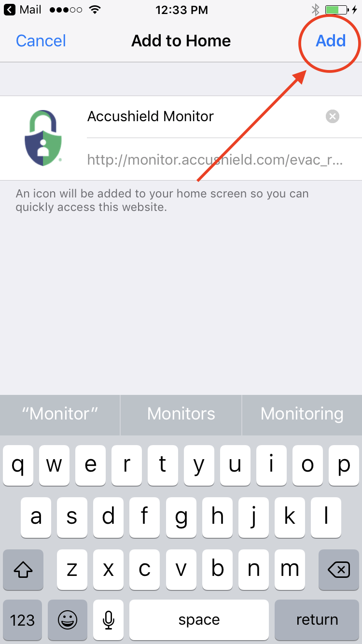
Task: Tap the microphone dictation key
Action: click(109, 620)
